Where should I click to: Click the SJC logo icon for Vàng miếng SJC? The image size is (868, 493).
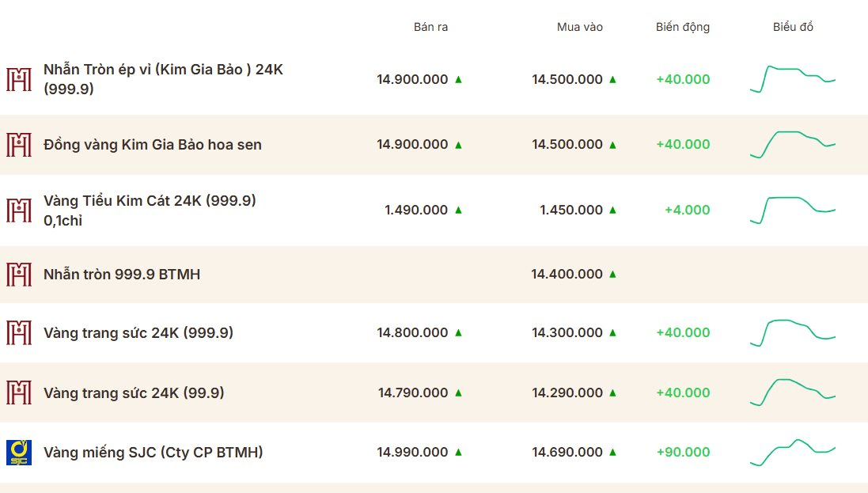[x=19, y=453]
